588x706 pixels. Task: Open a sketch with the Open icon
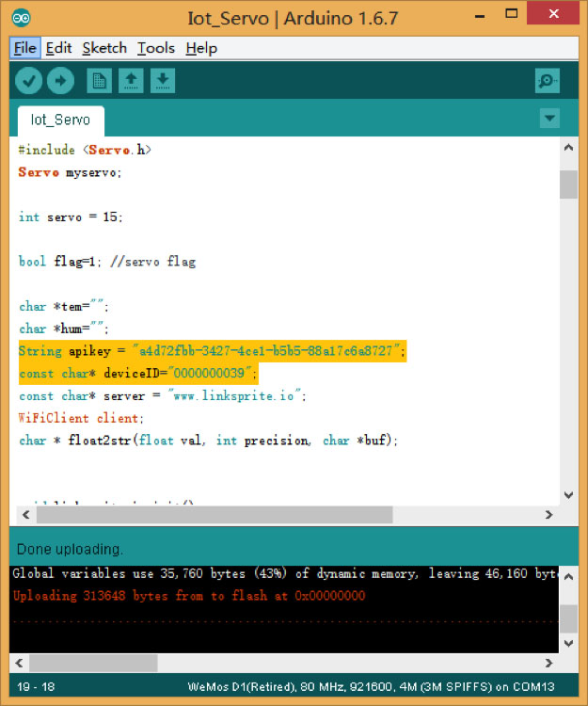131,81
